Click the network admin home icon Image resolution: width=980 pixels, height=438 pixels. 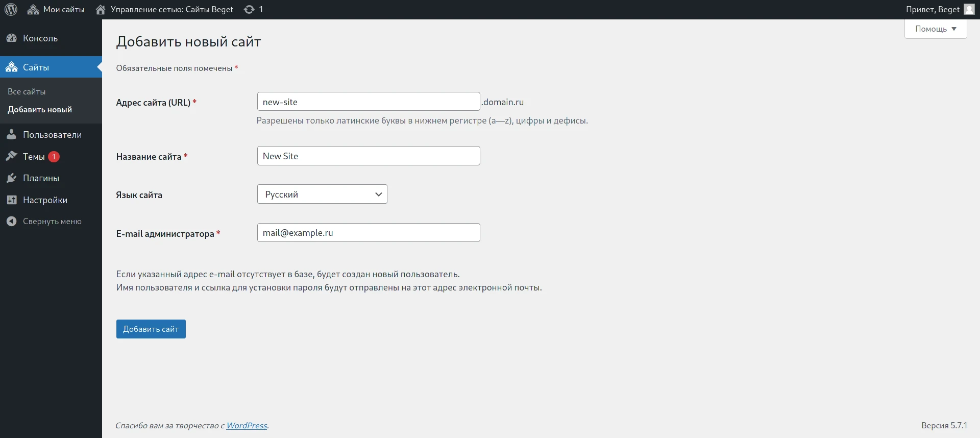101,9
